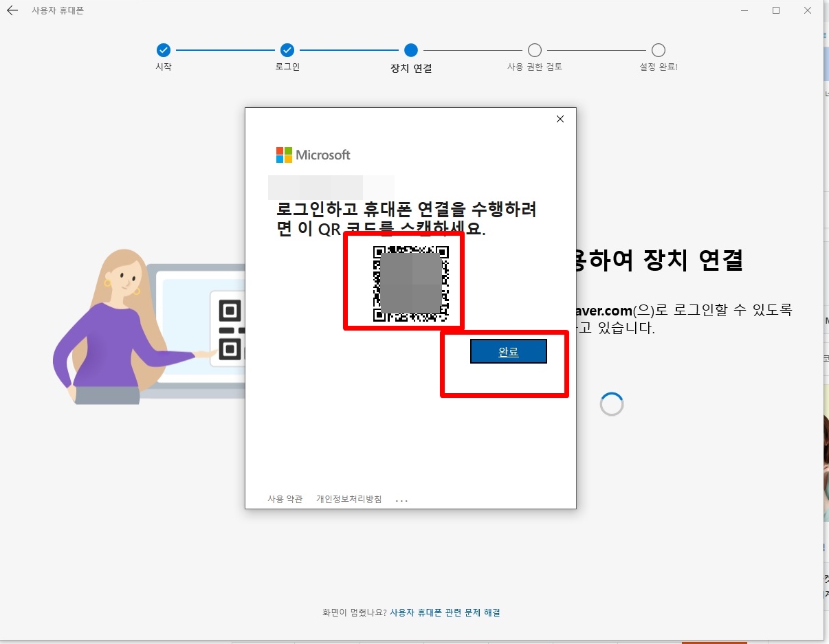Open the 사용 약관 link
Viewport: 829px width, 644px height.
point(285,499)
